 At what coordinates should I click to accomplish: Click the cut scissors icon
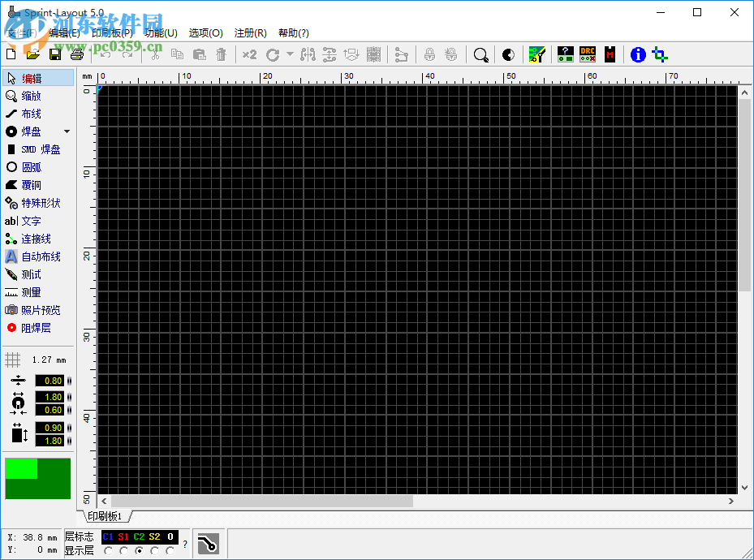click(x=155, y=54)
